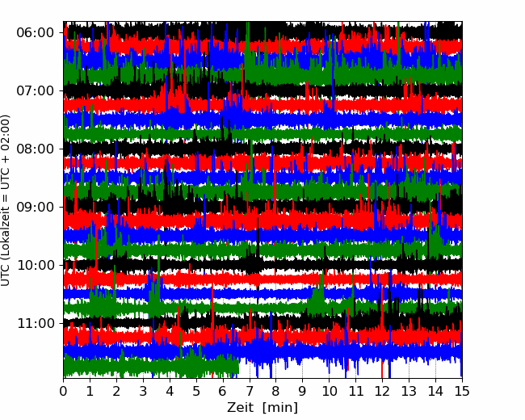Viewport: 525px width, 420px height.
Task: Click the x-axis tick label "8"
Action: [x=276, y=391]
